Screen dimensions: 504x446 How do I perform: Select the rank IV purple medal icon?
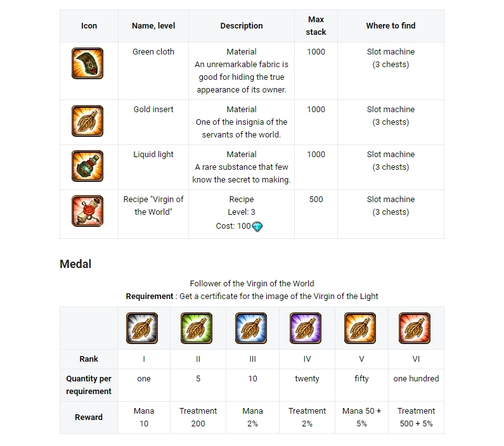pyautogui.click(x=307, y=328)
